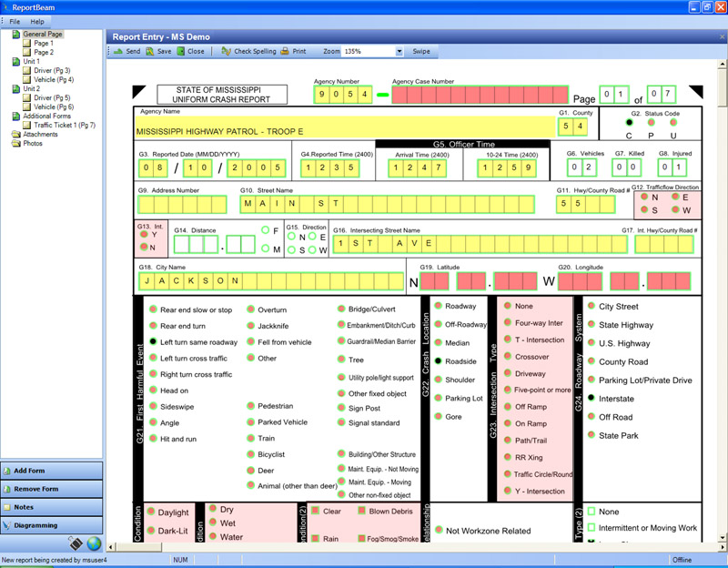
Task: Click the Attachments folder icon
Action: pos(16,134)
